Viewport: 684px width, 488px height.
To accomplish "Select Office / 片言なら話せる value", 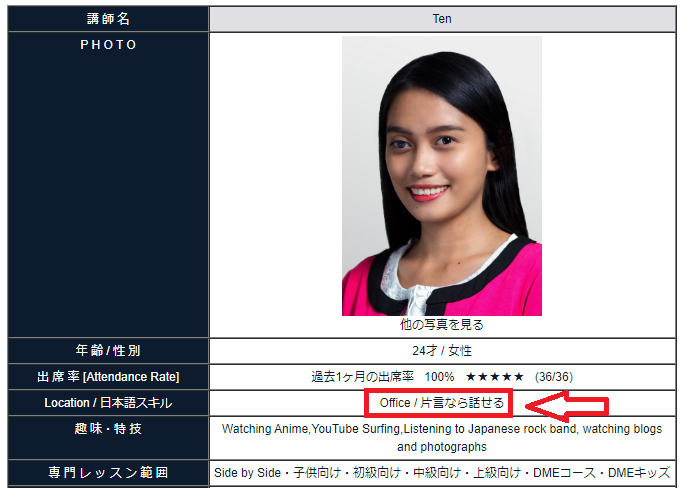I will [442, 403].
